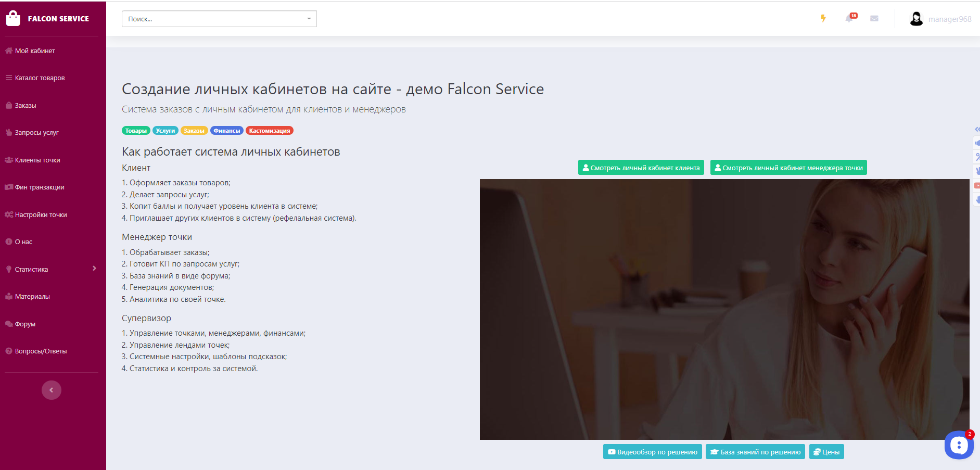Image resolution: width=980 pixels, height=470 pixels.
Task: Open notifications bell with red badge
Action: click(850, 18)
